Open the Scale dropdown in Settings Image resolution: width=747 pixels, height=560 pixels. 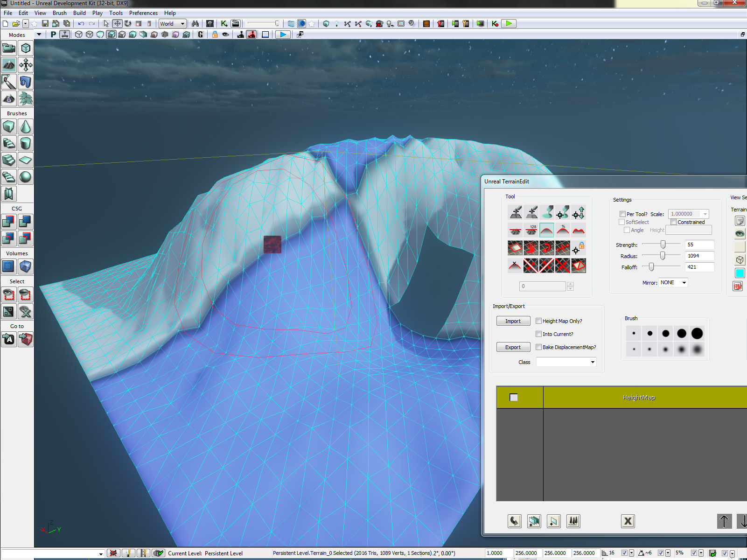[x=689, y=214]
